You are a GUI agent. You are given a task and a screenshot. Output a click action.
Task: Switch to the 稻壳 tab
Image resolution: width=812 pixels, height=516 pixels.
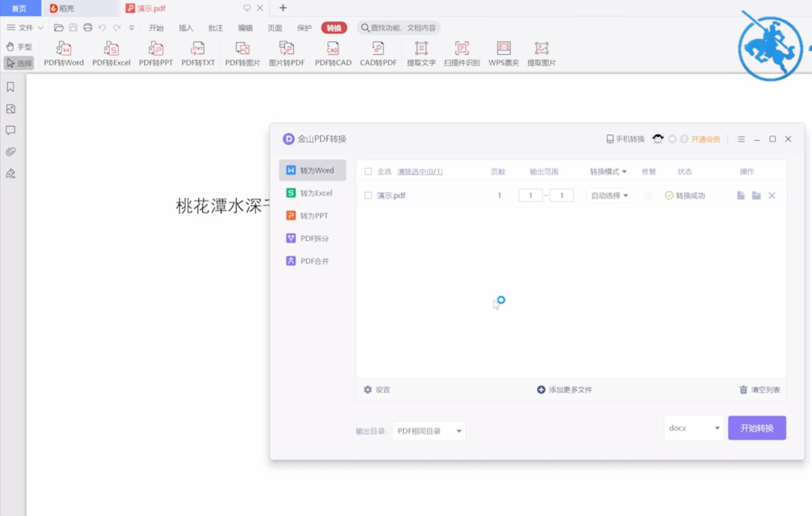80,8
